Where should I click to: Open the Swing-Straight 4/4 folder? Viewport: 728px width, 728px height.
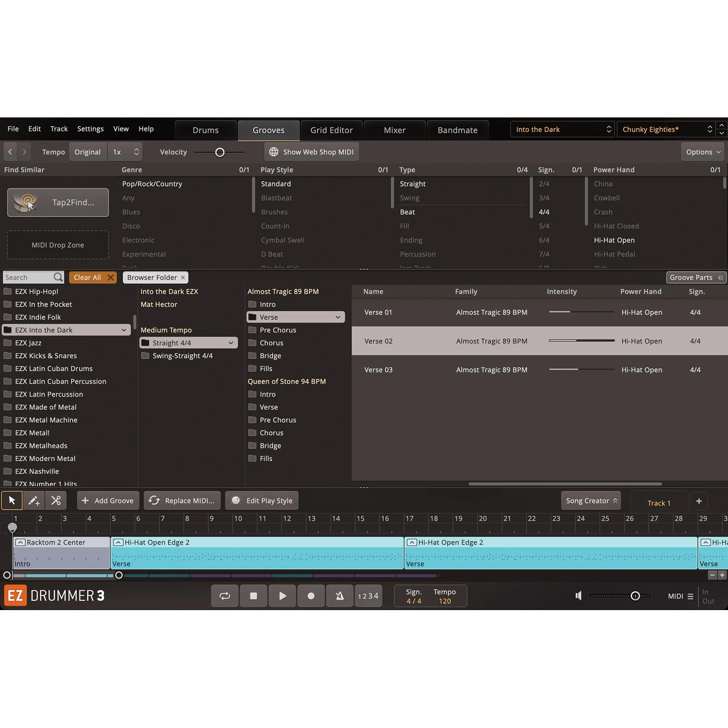click(x=177, y=356)
